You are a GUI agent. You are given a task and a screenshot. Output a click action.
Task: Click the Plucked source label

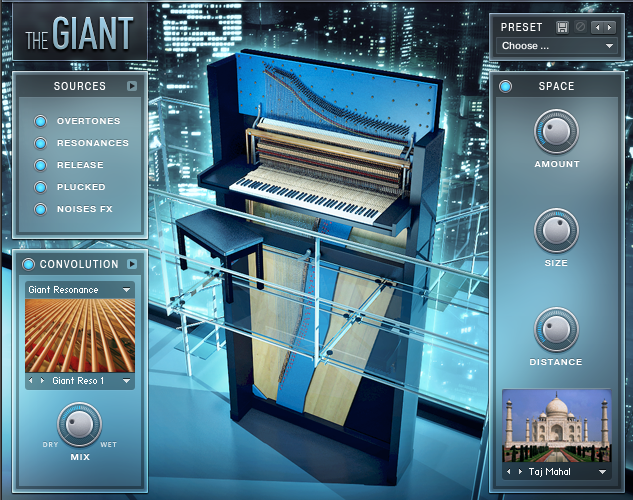click(x=81, y=187)
